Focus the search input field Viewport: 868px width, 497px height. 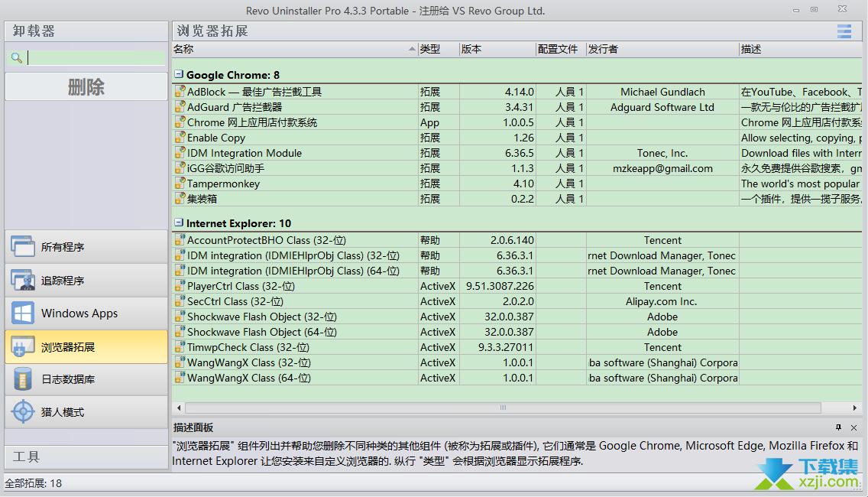(x=96, y=57)
